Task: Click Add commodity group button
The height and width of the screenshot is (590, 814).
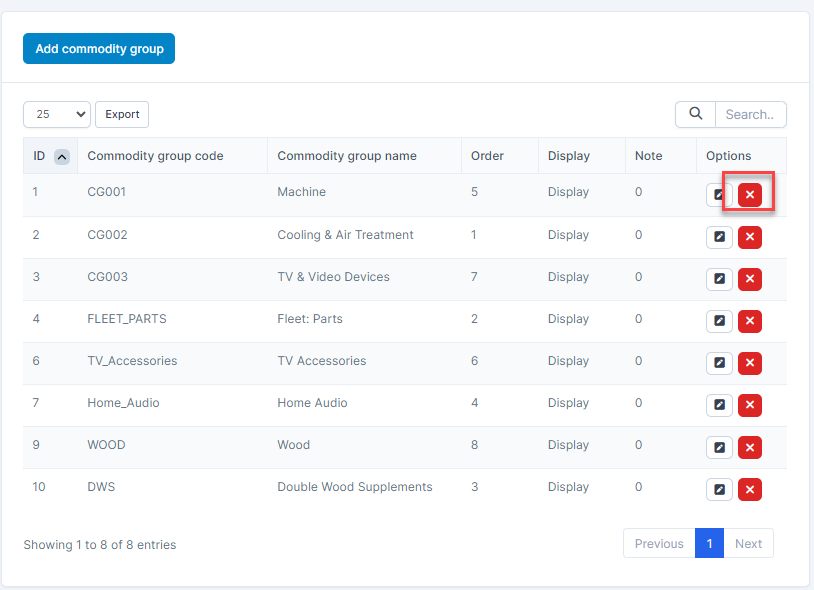Action: [x=99, y=48]
